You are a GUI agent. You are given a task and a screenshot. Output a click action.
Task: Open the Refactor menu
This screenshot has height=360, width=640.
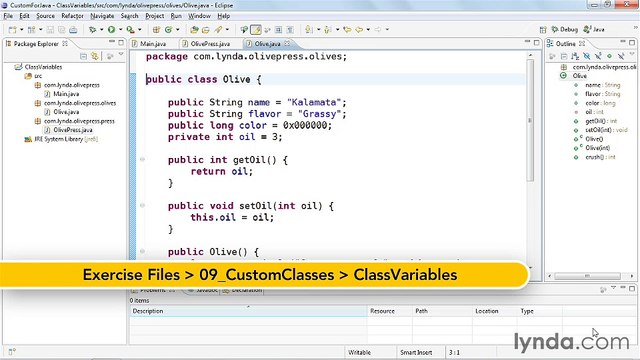[72, 16]
